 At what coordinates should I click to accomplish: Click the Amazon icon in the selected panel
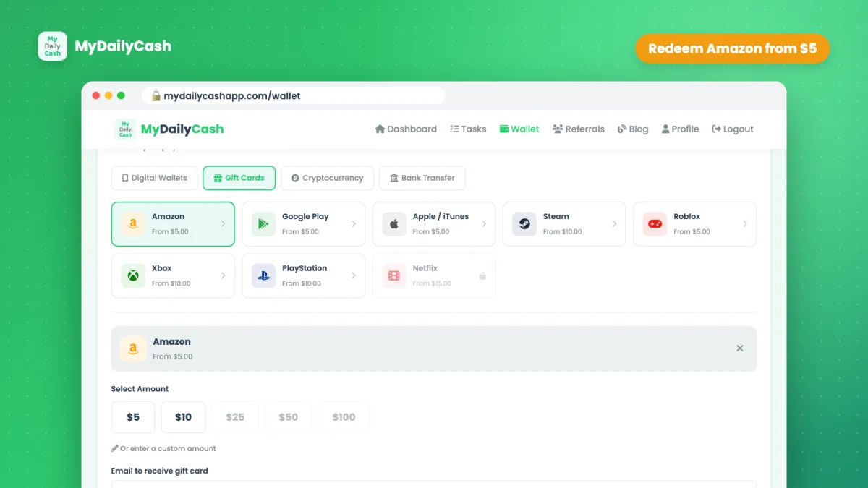click(133, 348)
